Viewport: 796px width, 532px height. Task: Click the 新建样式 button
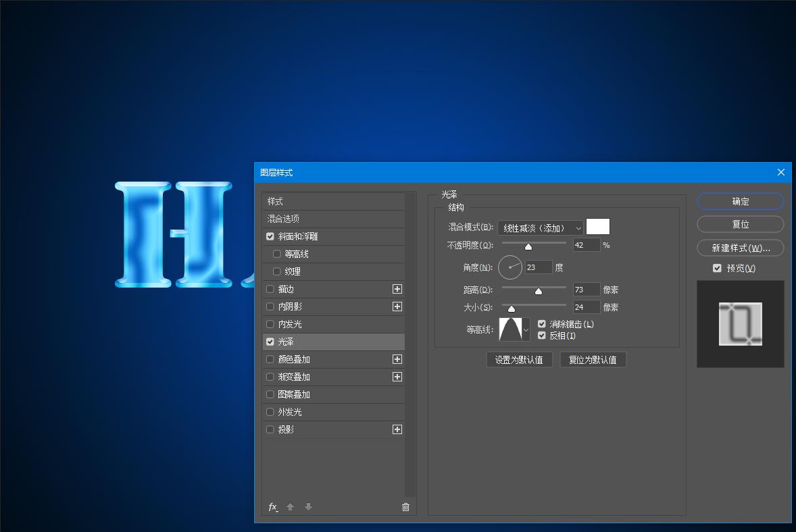click(740, 248)
